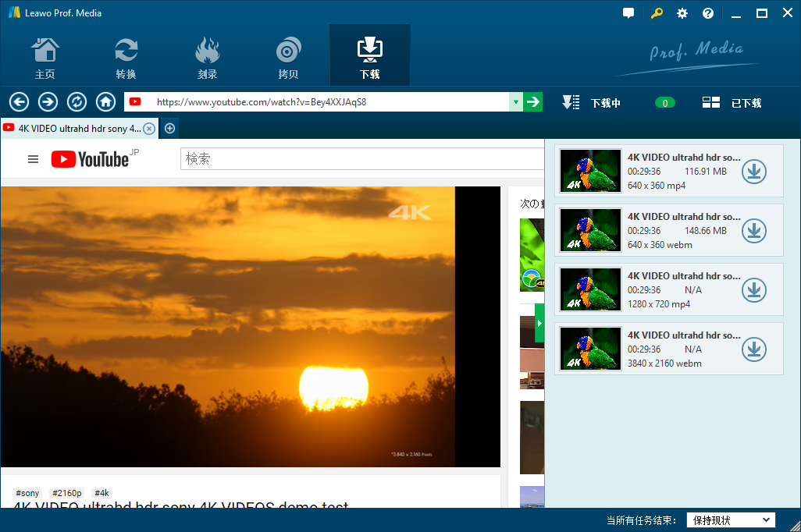Add a new browser tab

pos(169,129)
